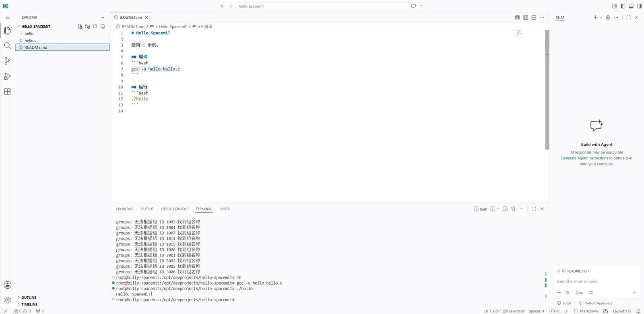Open chat tools configuration sliders icon
The image size is (644, 314).
click(x=591, y=293)
